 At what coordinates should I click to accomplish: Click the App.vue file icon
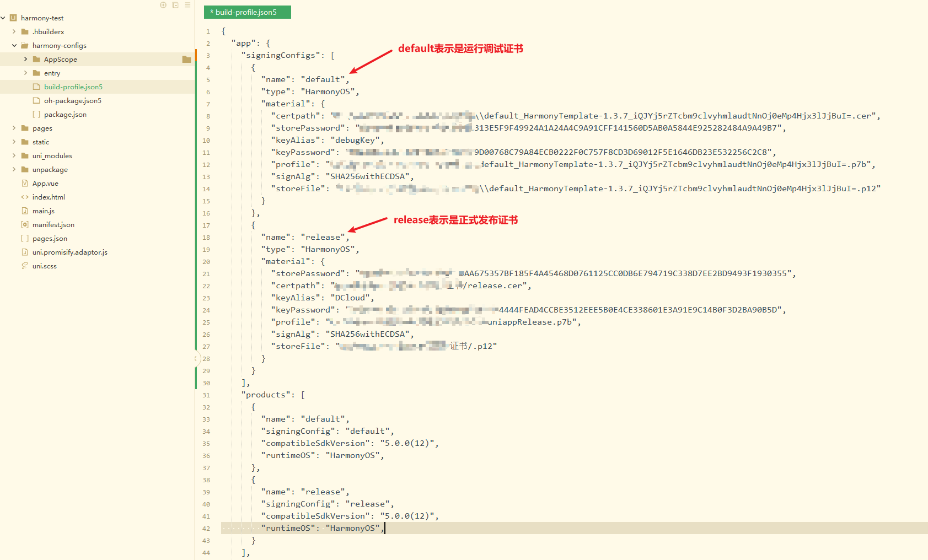click(x=25, y=184)
